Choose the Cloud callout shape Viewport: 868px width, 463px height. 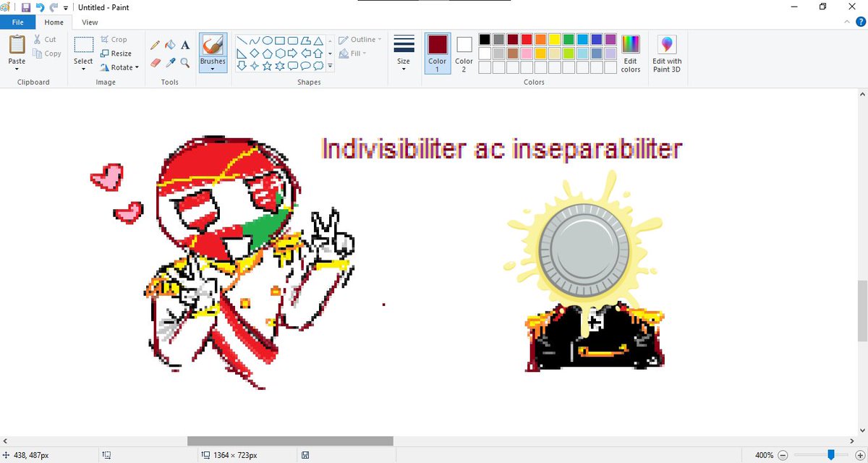pos(318,66)
